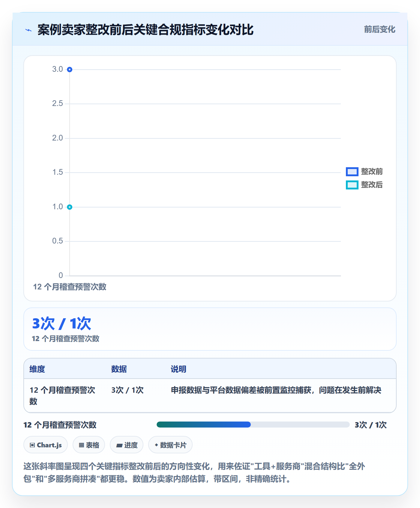Click the 0.5 tick on the y-axis
Viewport: 420px width, 508px height.
(57, 241)
